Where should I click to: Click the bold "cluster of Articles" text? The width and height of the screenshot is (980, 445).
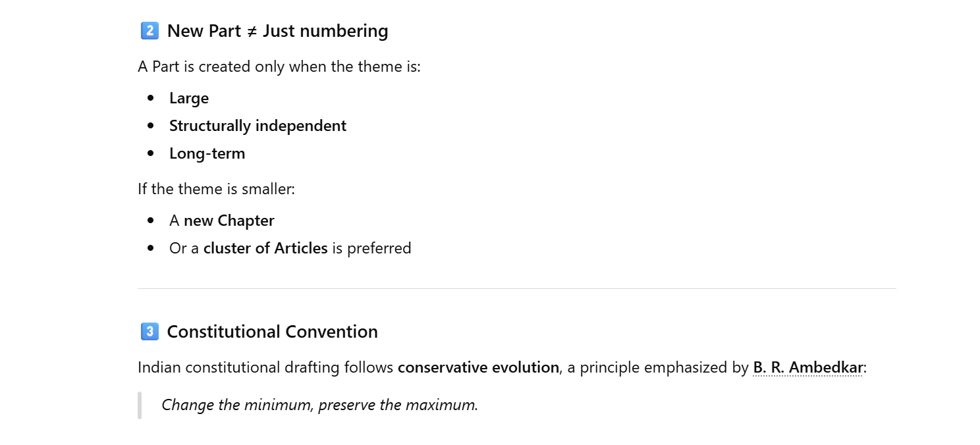point(265,248)
